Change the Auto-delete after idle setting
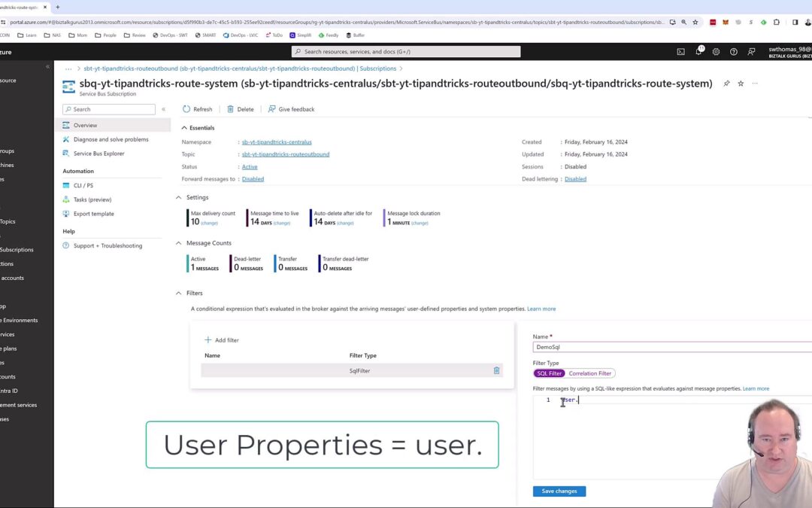Image resolution: width=812 pixels, height=508 pixels. tap(345, 224)
